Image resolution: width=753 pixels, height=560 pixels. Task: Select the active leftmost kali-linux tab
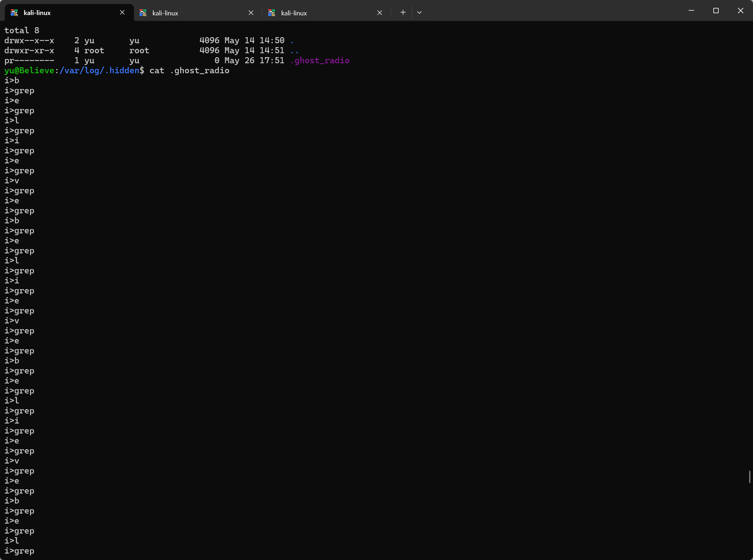[69, 13]
